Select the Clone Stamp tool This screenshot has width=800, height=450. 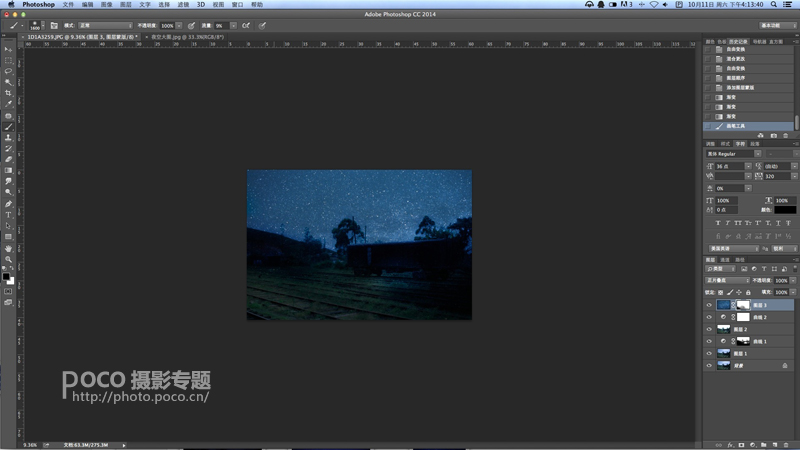click(8, 137)
